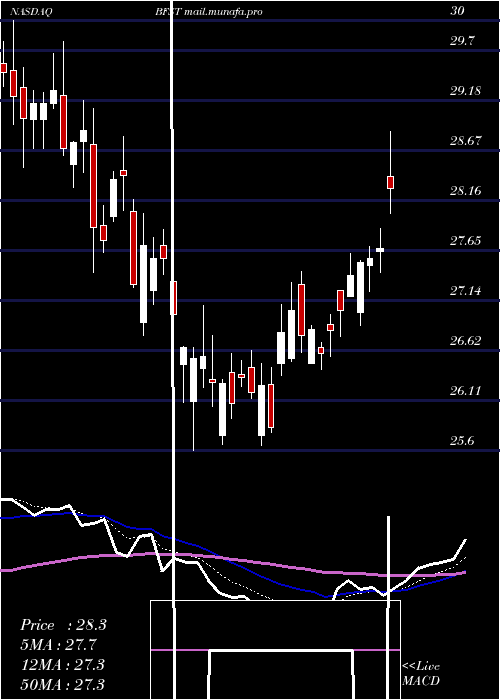Click the mail.munafa.pro watermark text
Viewport: 500px width, 700px height.
tap(223, 12)
